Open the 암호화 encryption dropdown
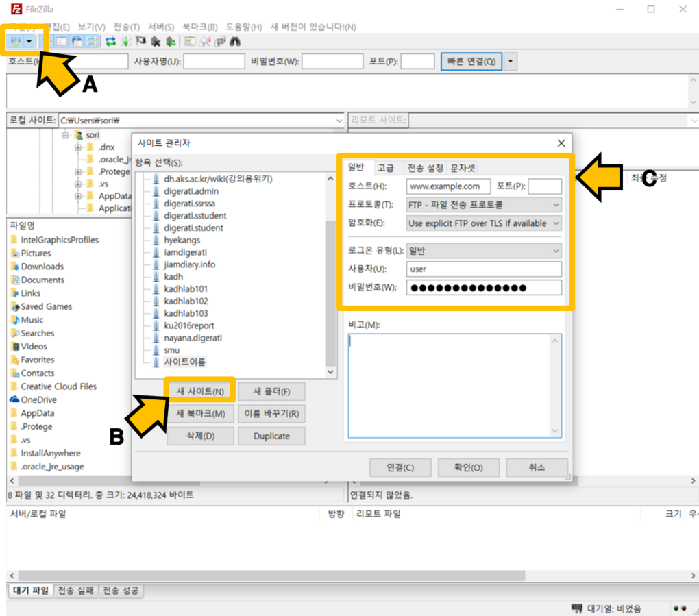 (484, 223)
